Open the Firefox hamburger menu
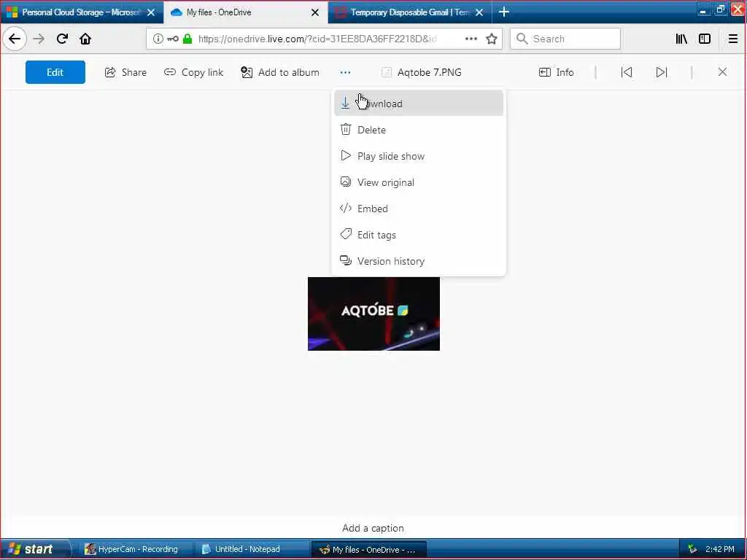 coord(733,39)
